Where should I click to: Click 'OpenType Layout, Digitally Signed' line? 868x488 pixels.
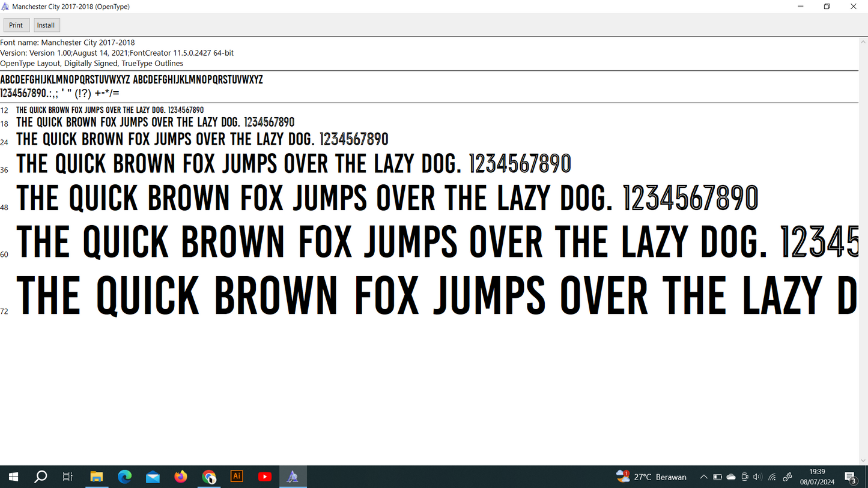tap(91, 63)
